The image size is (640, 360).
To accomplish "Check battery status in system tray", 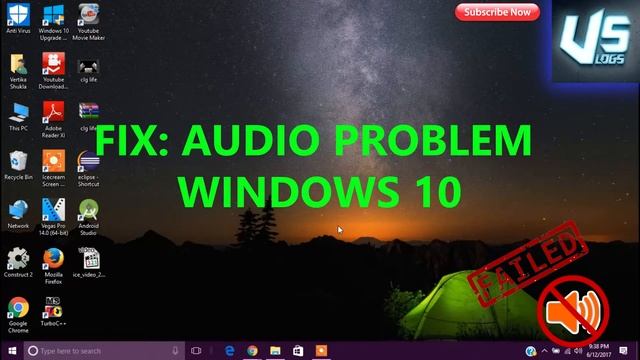I will tap(556, 351).
